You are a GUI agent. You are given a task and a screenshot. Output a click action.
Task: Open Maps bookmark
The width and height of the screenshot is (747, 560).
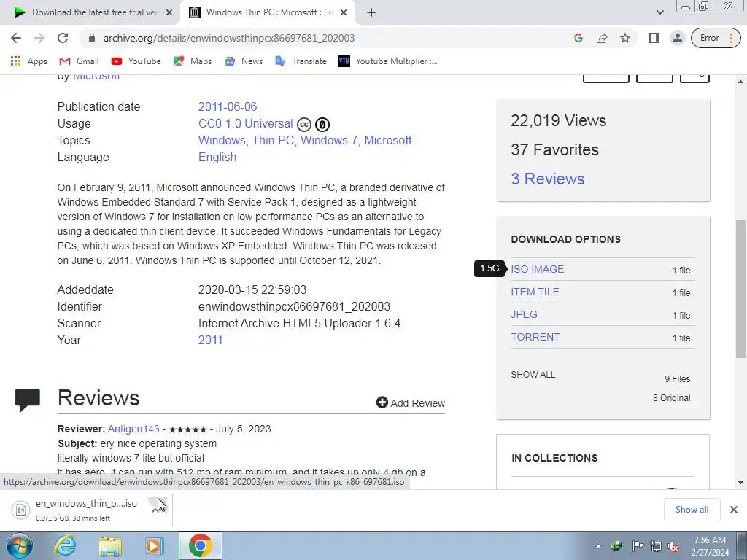(193, 61)
